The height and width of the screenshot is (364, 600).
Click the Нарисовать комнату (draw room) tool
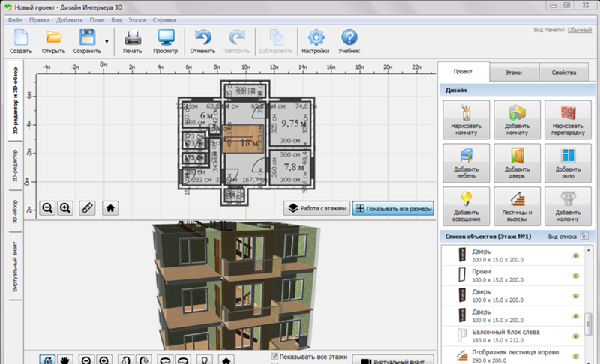[x=466, y=119]
